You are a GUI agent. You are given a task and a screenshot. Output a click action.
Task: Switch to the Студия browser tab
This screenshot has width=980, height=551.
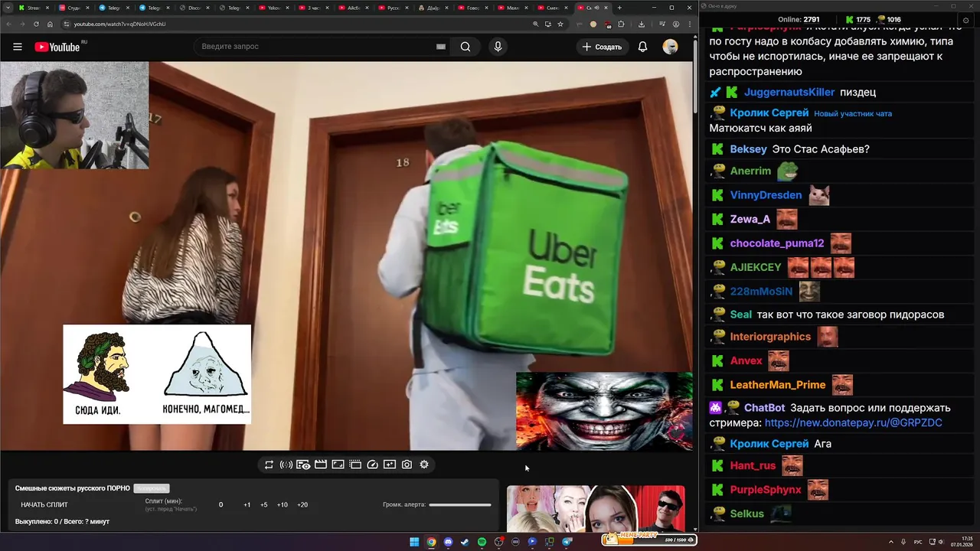point(75,8)
